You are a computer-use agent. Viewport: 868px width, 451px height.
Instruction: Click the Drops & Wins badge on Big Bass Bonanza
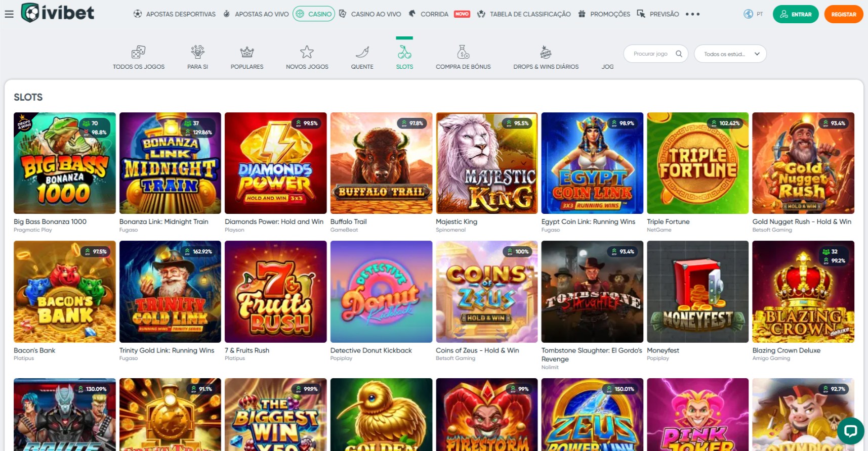coord(24,123)
